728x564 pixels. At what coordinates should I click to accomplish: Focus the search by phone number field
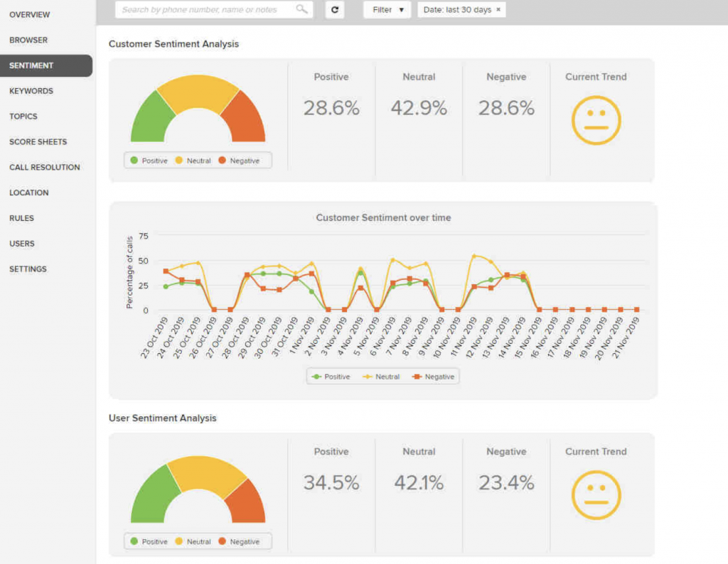tap(213, 9)
